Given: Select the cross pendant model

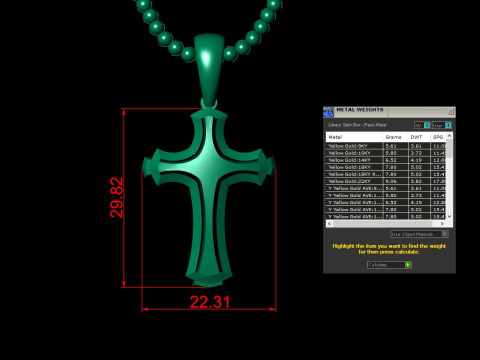Looking at the screenshot, I should pyautogui.click(x=209, y=198).
